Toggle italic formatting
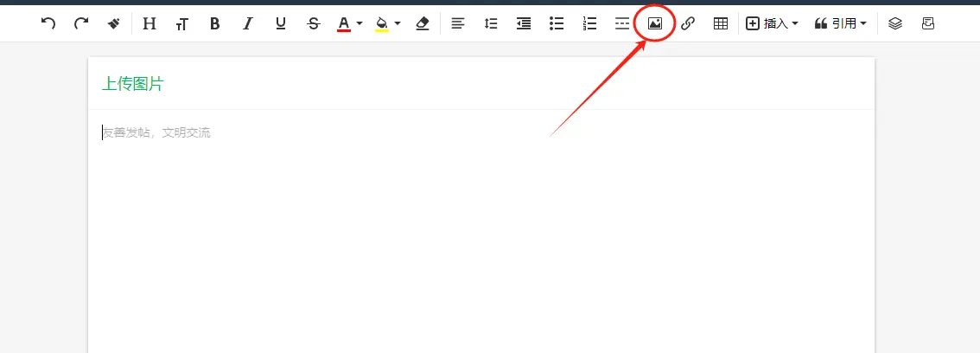The image size is (980, 353). pyautogui.click(x=248, y=23)
